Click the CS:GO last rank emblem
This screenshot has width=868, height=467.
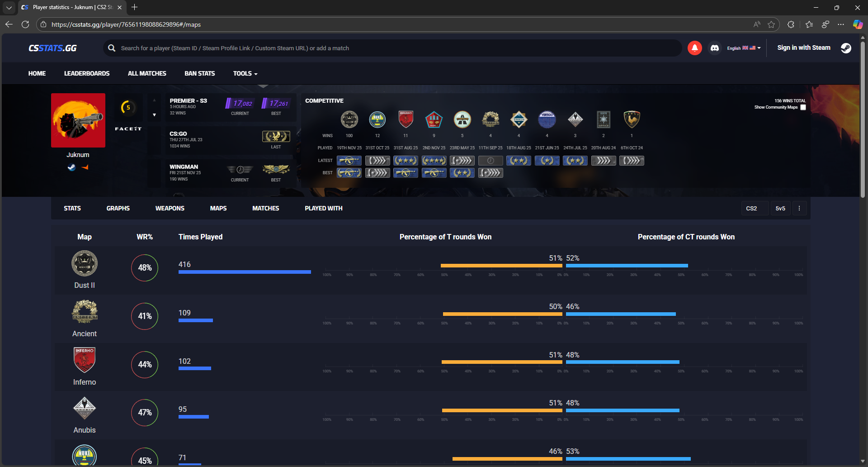(276, 136)
